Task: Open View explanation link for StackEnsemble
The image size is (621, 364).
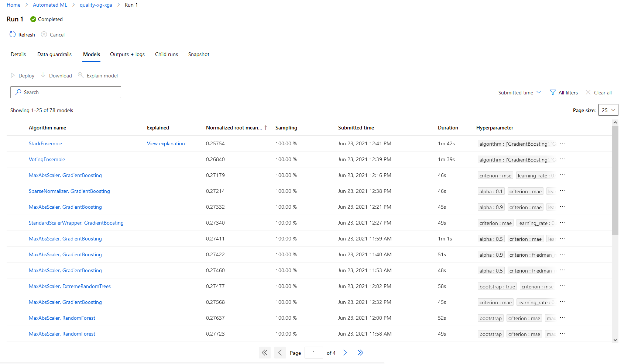Action: [x=166, y=143]
